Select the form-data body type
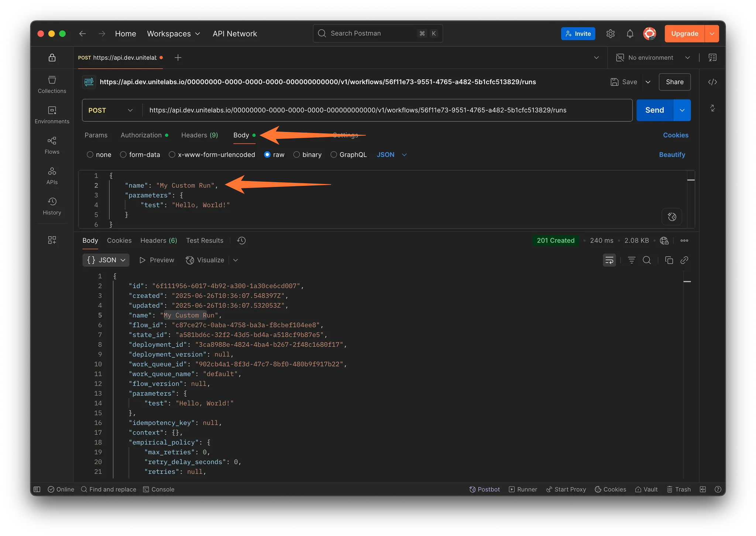This screenshot has height=536, width=756. click(x=140, y=155)
